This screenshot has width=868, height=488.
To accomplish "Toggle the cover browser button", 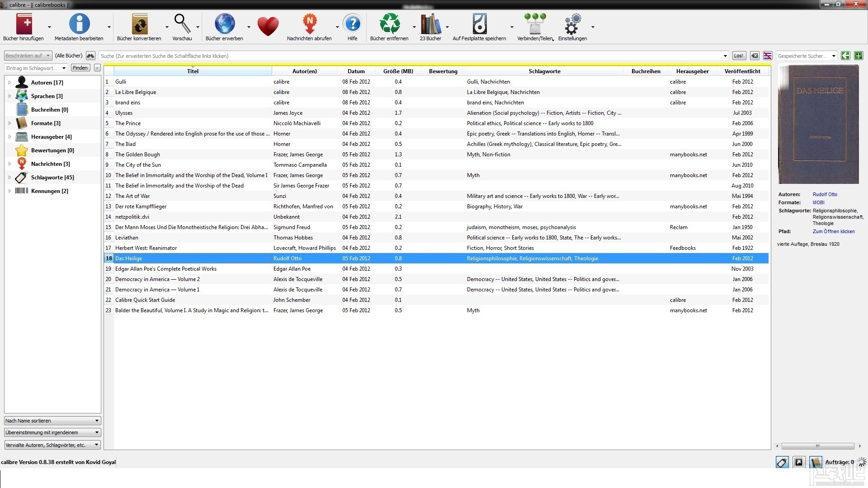I will [799, 462].
